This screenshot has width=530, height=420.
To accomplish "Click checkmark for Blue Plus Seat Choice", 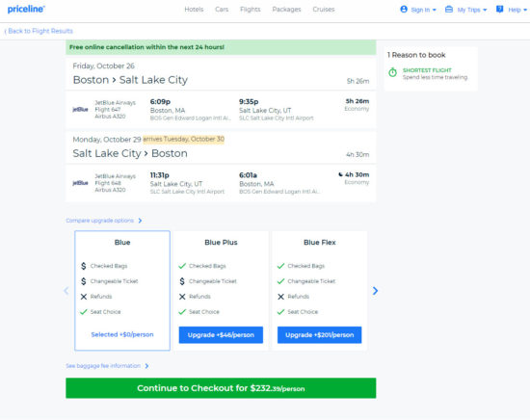I will click(x=182, y=312).
